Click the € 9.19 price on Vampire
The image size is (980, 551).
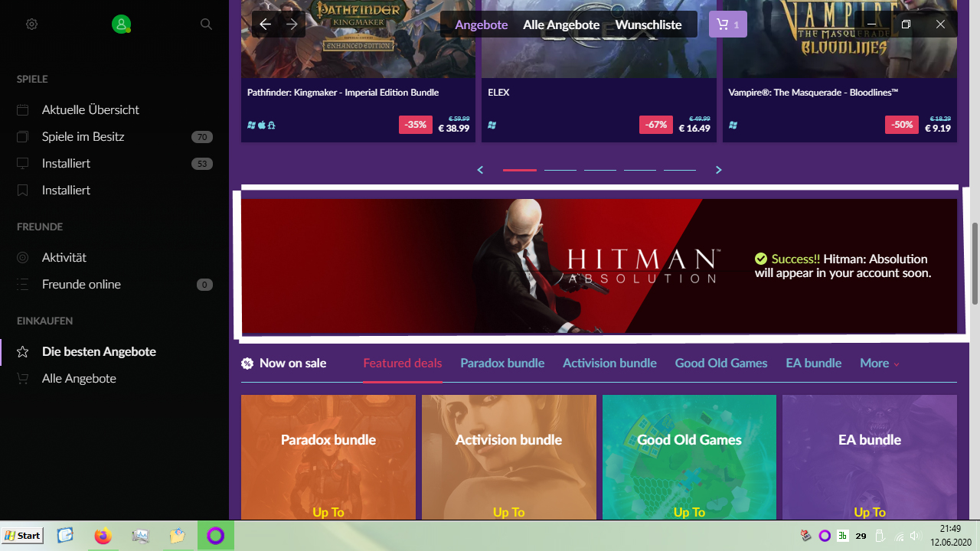pos(938,129)
